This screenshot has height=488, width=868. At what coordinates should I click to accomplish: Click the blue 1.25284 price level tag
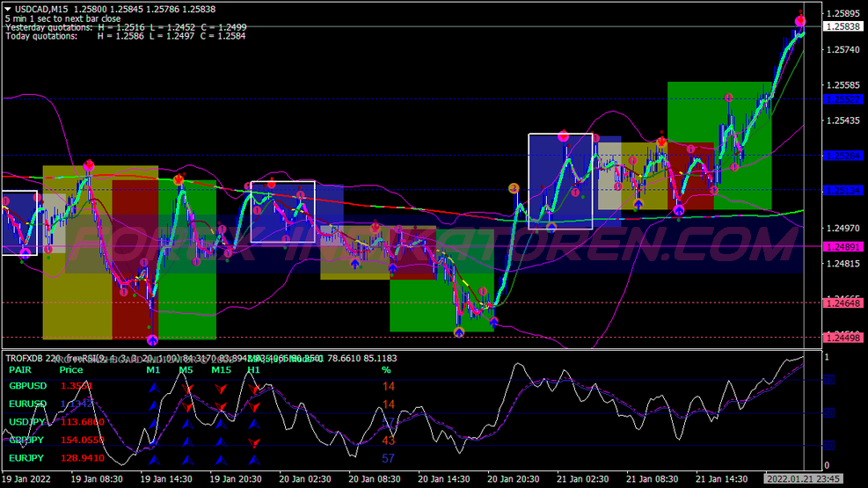pos(843,156)
